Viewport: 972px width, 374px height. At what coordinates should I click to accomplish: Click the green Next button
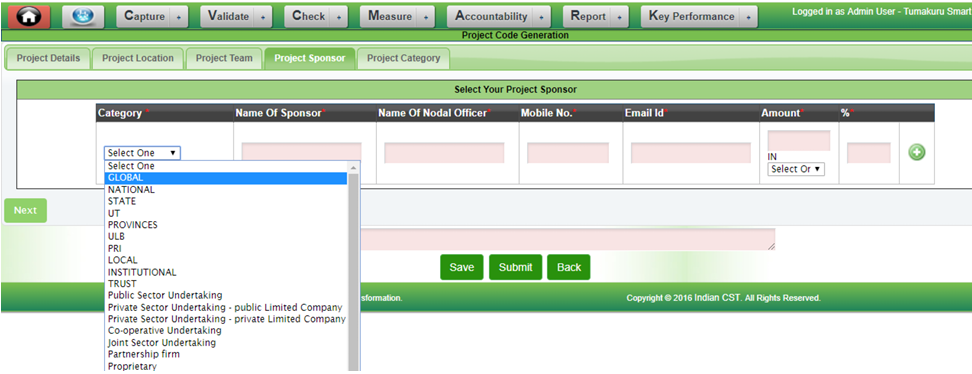click(x=25, y=210)
